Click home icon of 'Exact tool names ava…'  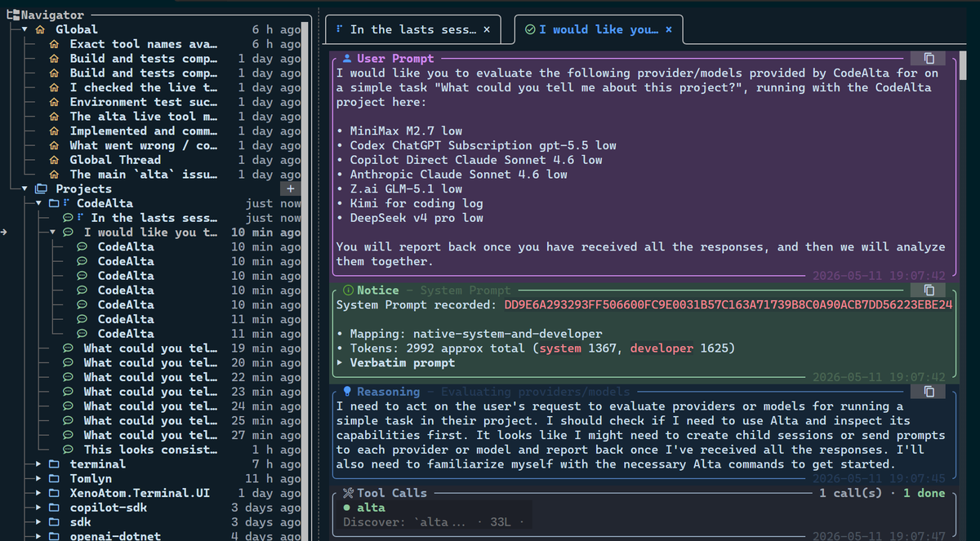[54, 44]
